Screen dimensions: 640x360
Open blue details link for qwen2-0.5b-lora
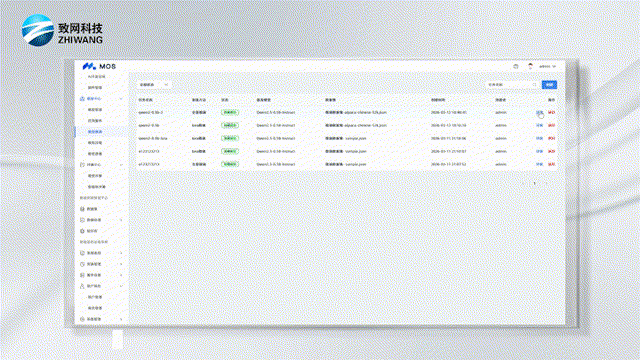(x=540, y=138)
